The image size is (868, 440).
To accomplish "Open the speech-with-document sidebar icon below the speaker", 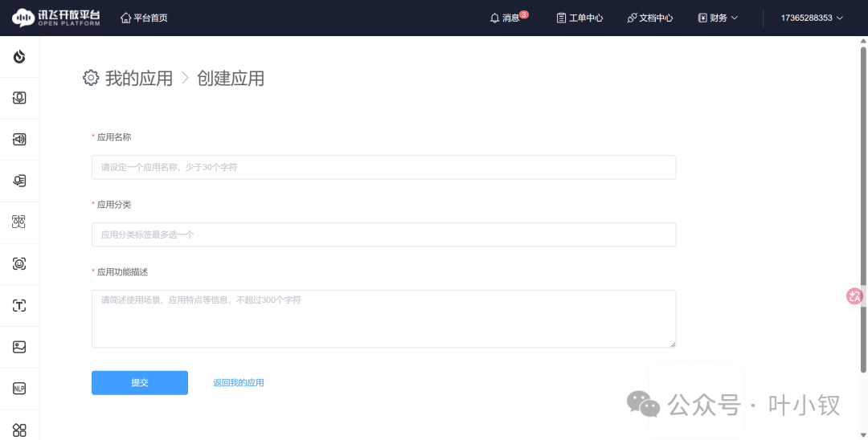I will (x=19, y=181).
